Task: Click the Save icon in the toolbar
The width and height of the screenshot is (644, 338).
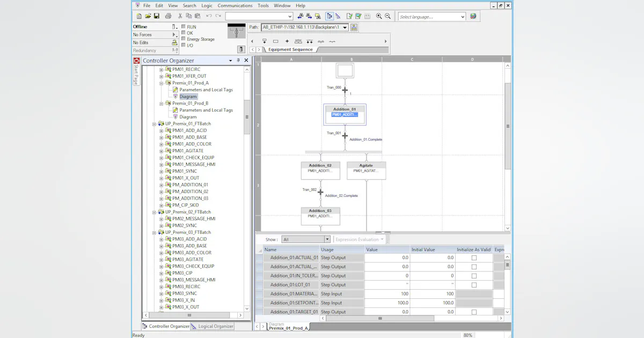Action: 156,16
